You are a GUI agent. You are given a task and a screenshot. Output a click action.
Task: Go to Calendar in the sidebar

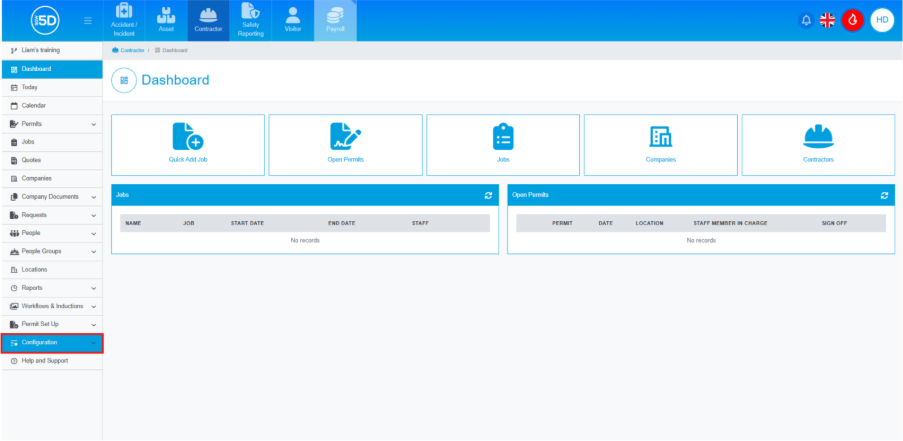[33, 106]
